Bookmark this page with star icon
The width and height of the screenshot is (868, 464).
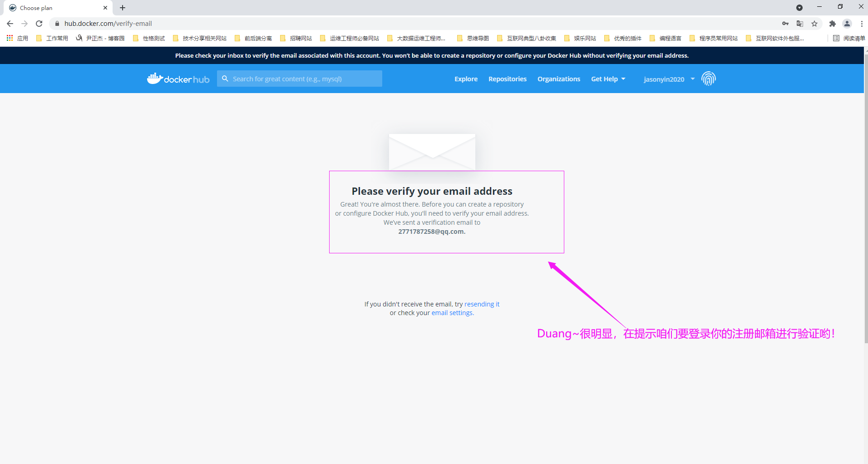tap(814, 24)
